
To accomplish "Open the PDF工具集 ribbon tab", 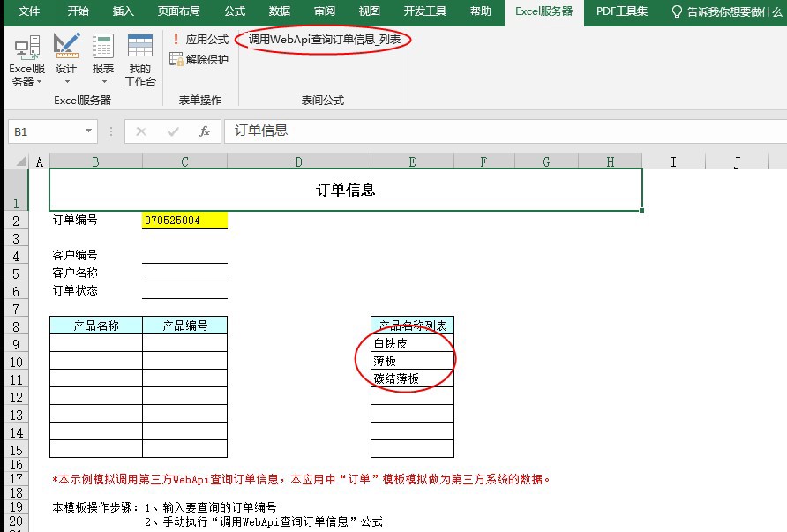I will click(621, 11).
